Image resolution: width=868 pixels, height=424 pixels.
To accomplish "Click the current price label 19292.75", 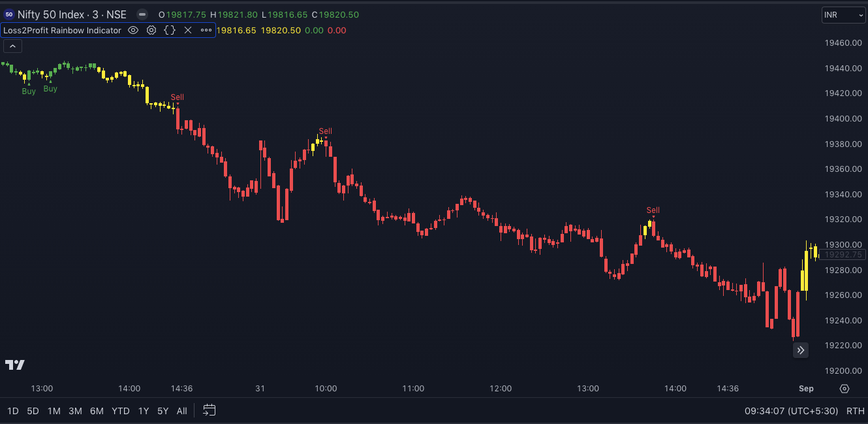I will click(843, 255).
